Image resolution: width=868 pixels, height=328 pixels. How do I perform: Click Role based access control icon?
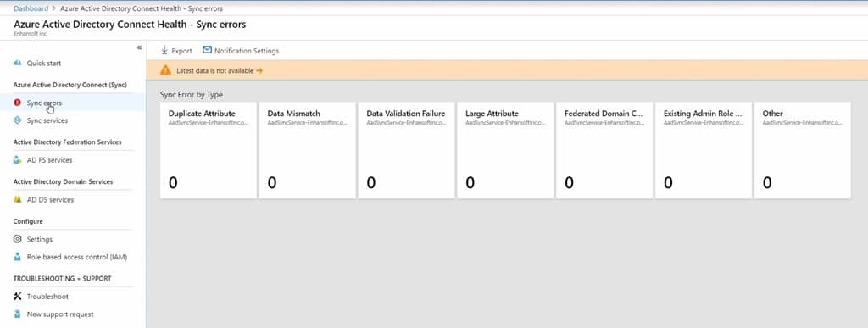click(x=17, y=257)
